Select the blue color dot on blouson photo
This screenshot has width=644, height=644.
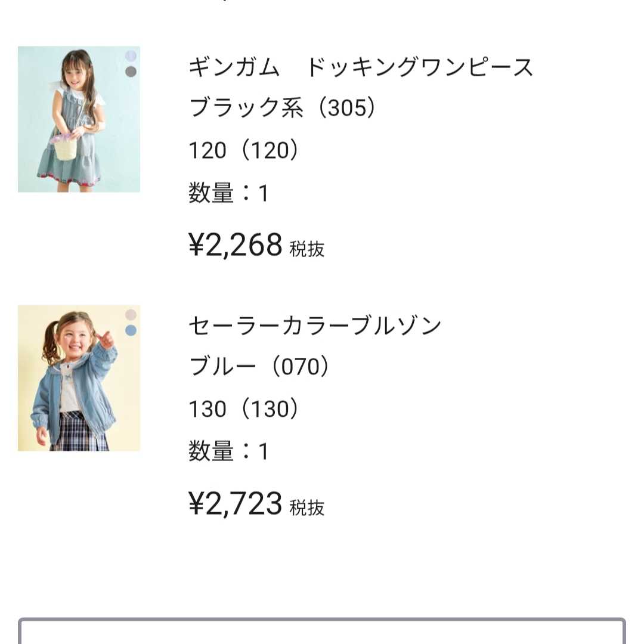tap(131, 330)
